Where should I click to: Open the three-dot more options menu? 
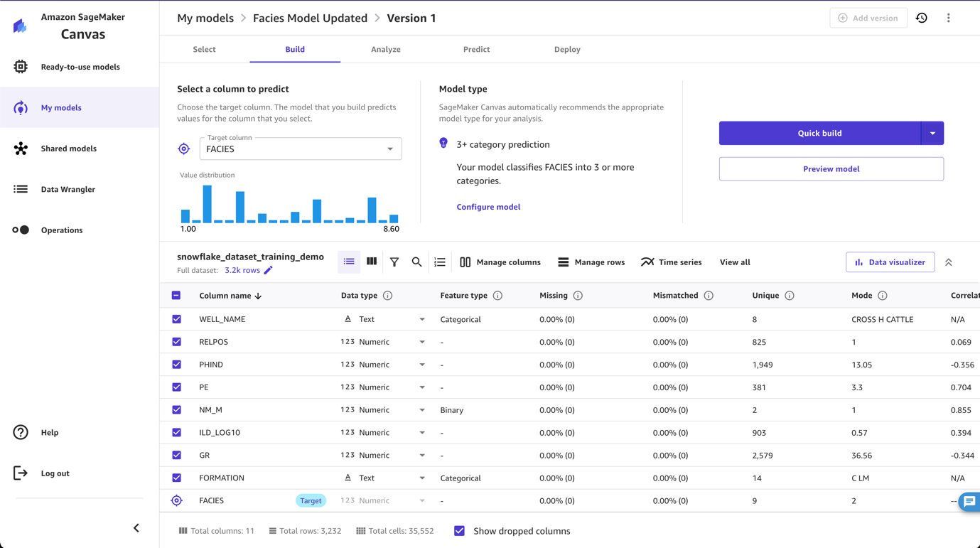pos(949,18)
